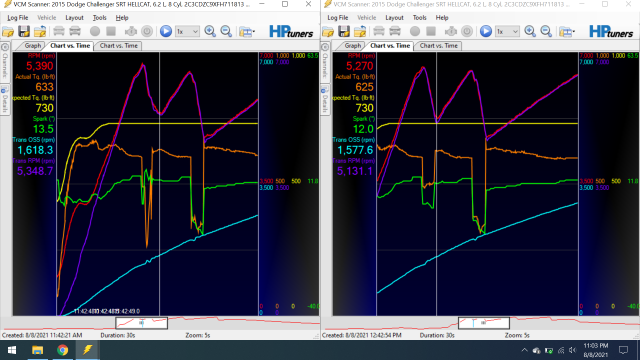Open the Tools menu in left window
Screen dimensions: 640x360
[x=100, y=18]
